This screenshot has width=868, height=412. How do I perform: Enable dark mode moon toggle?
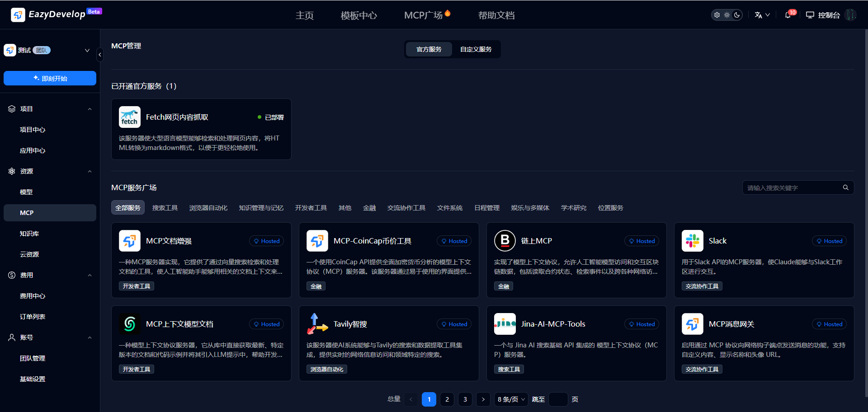pyautogui.click(x=737, y=15)
